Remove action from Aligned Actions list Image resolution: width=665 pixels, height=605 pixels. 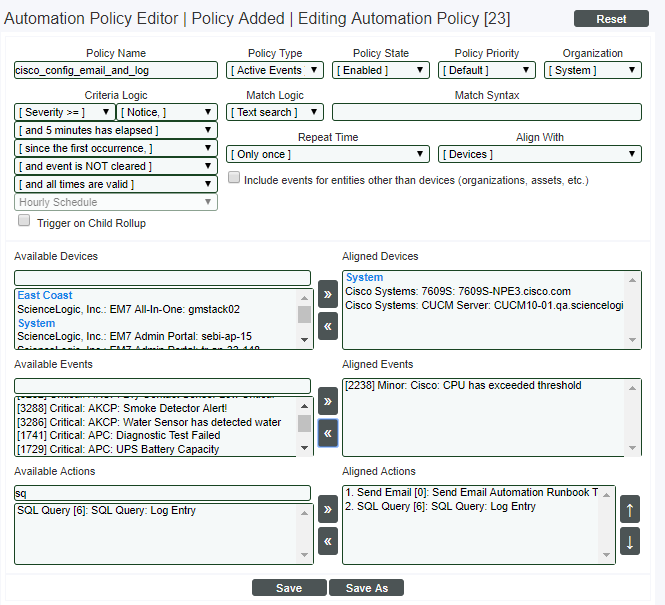(x=327, y=541)
